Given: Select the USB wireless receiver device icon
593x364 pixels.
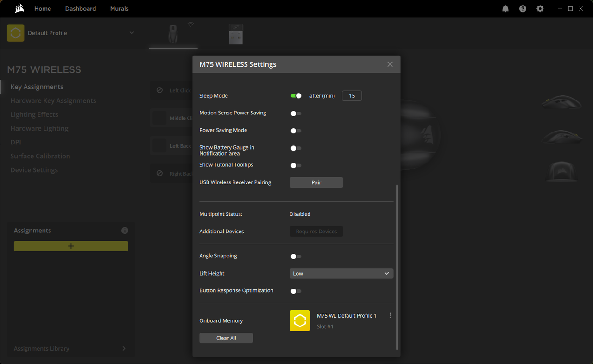Looking at the screenshot, I should (x=236, y=34).
